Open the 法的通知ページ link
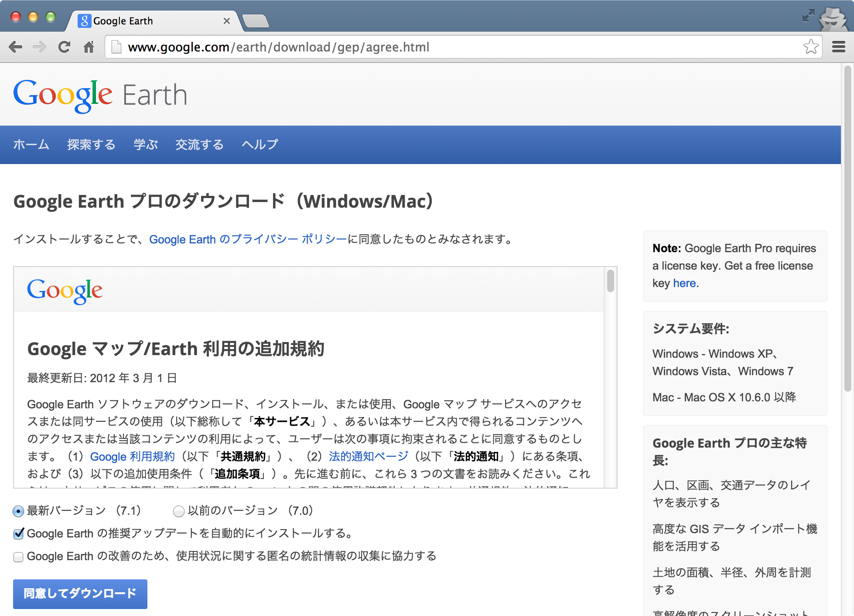854x616 pixels. click(369, 456)
